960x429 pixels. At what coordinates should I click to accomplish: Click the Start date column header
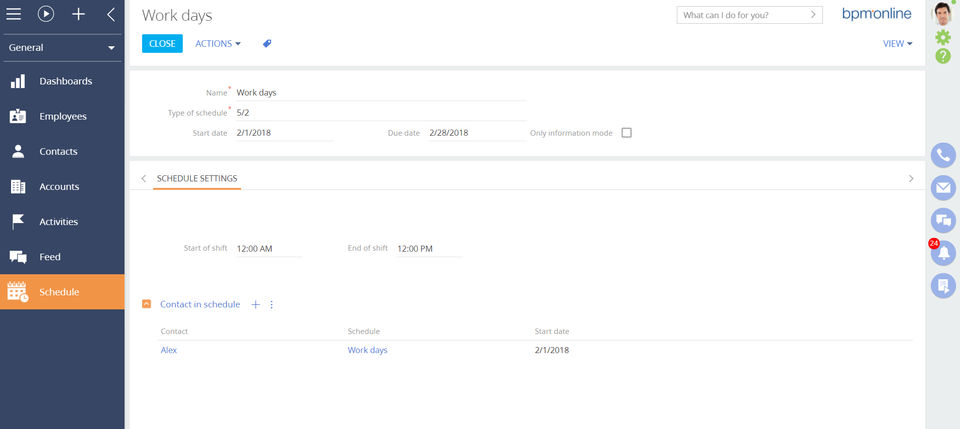point(552,331)
